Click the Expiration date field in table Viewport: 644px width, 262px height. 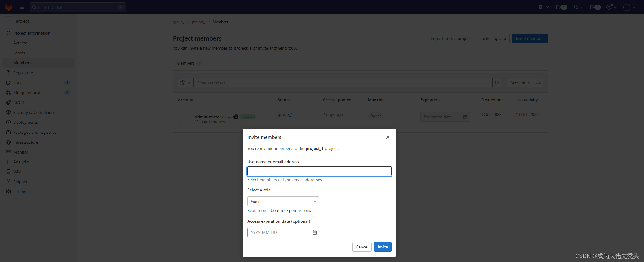[x=445, y=117]
